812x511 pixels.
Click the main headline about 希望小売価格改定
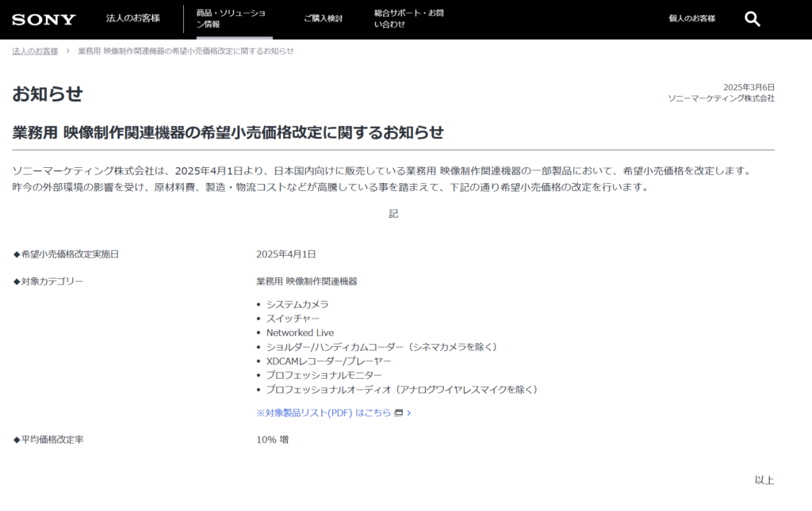pyautogui.click(x=228, y=132)
